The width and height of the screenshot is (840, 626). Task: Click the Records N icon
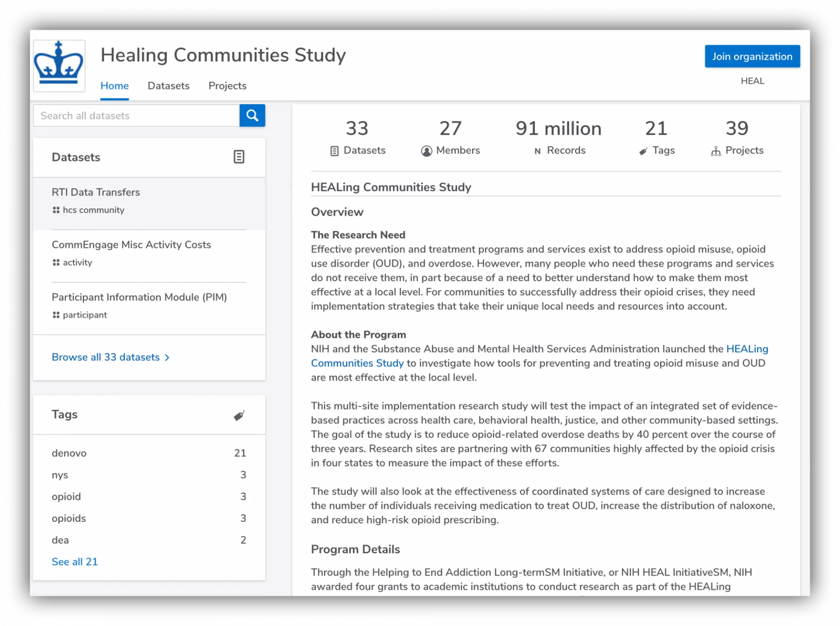click(x=538, y=151)
